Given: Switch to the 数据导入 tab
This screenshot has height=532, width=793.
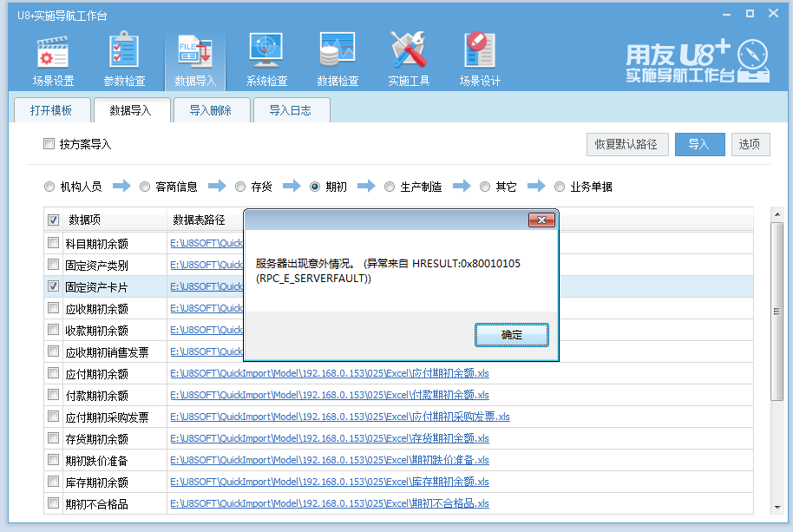Looking at the screenshot, I should [x=130, y=110].
